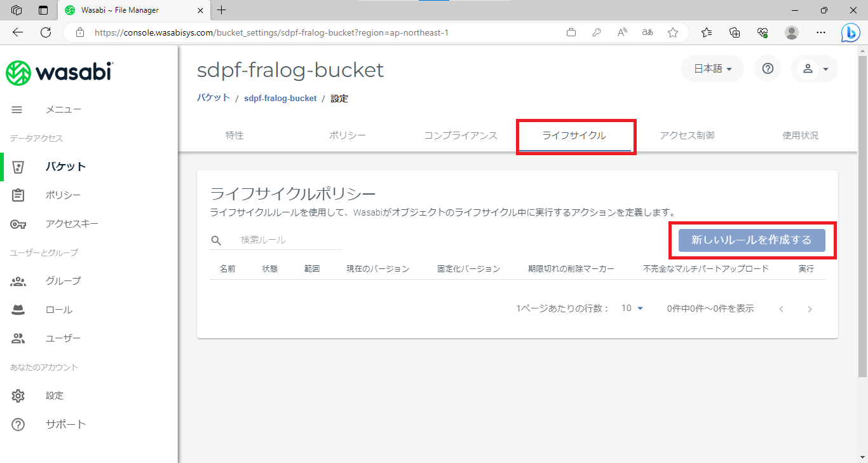The image size is (868, 463).
Task: Open the browser Favorites list icon
Action: 707,32
